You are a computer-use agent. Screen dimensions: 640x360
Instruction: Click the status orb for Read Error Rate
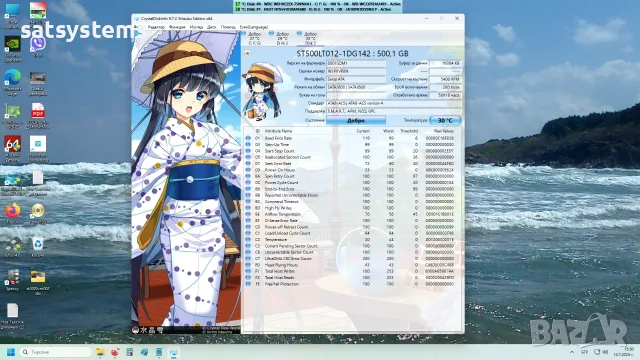pos(248,138)
